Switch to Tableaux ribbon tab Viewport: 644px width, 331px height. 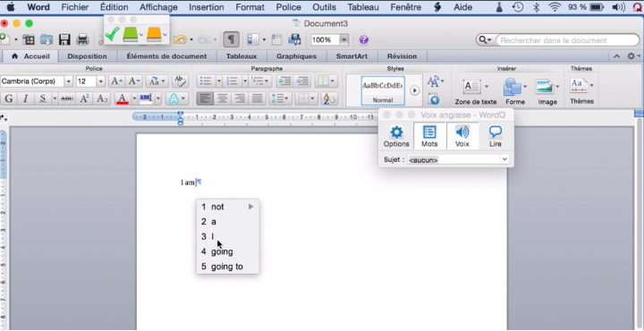pyautogui.click(x=241, y=56)
